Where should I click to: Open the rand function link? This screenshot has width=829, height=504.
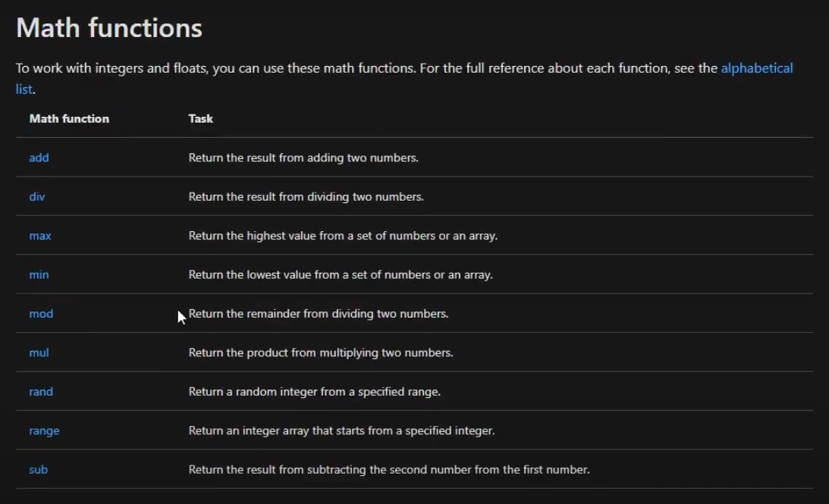point(41,392)
